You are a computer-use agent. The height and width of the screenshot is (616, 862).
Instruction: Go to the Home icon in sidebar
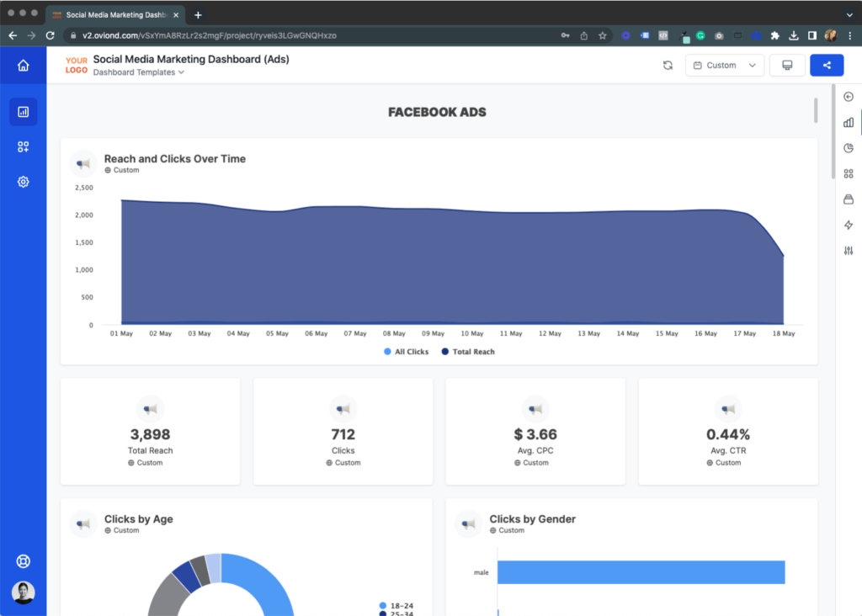point(23,66)
